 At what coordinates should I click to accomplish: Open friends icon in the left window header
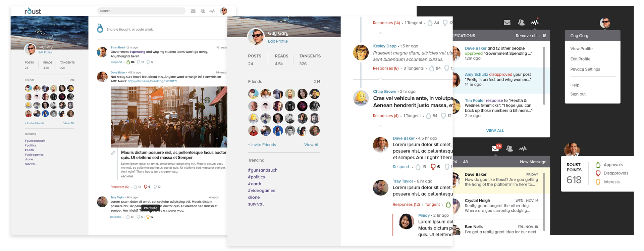(203, 11)
